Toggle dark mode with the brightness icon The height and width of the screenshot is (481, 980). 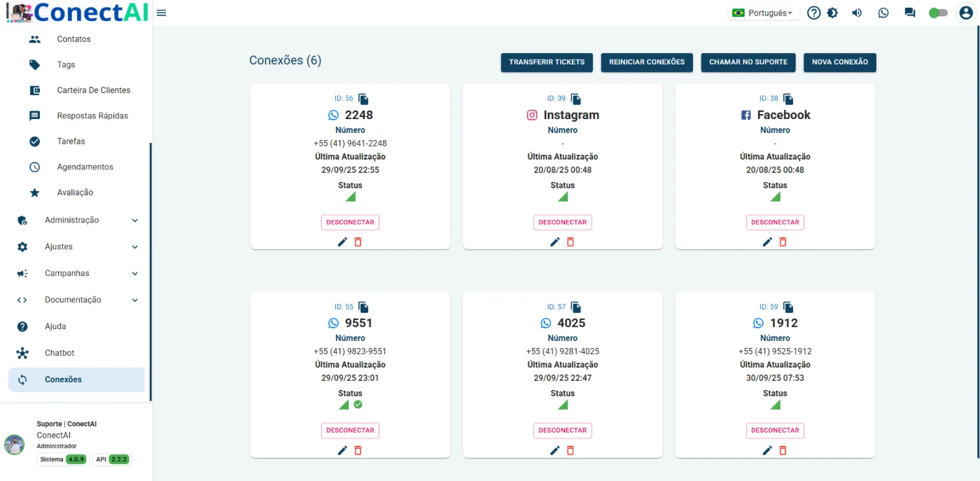(x=832, y=13)
